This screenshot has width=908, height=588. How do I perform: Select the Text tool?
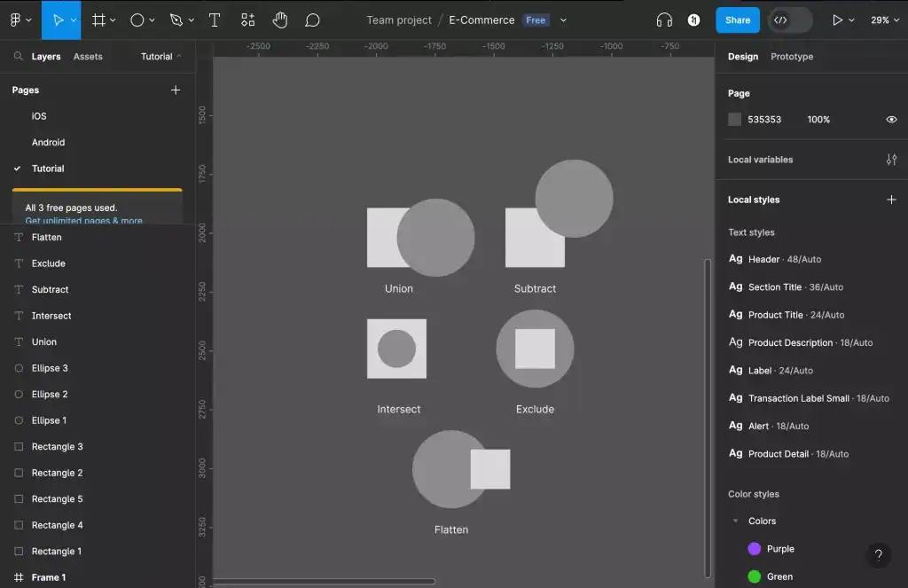pyautogui.click(x=215, y=20)
